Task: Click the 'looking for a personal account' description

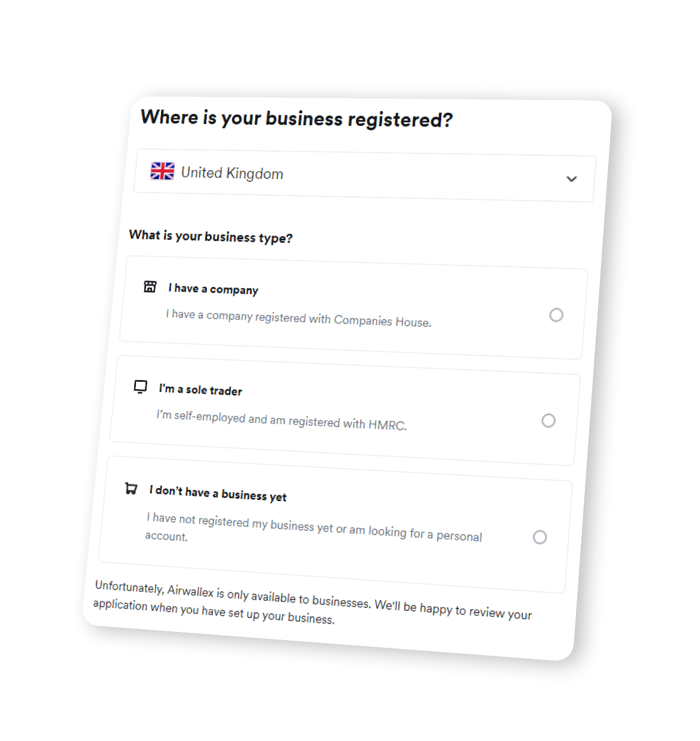Action: pos(314,527)
